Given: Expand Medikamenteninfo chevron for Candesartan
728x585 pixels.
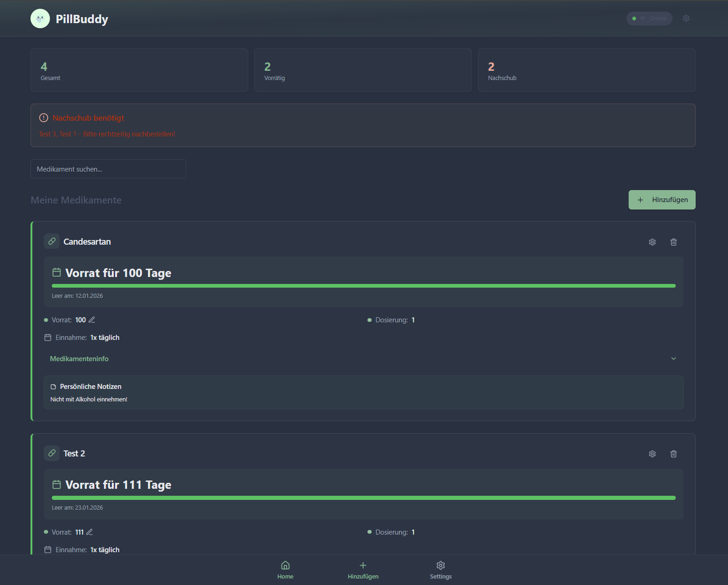Looking at the screenshot, I should point(673,359).
